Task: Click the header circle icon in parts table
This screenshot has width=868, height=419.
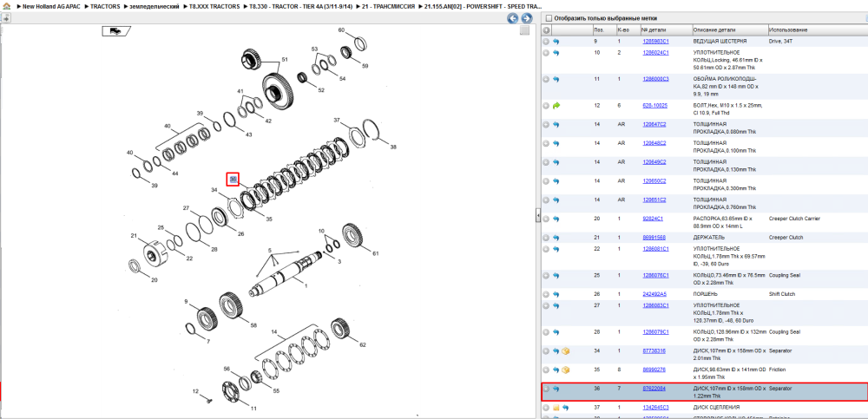Action: coord(546,29)
